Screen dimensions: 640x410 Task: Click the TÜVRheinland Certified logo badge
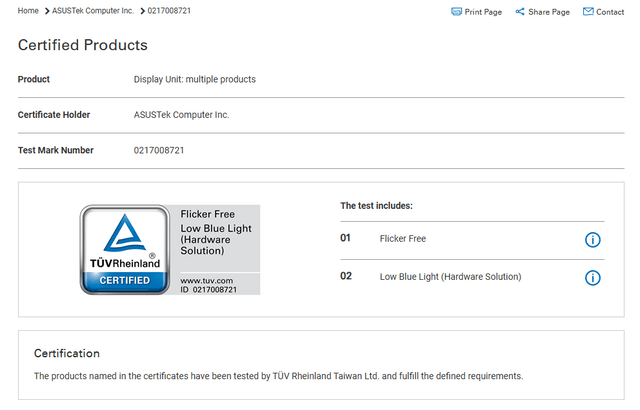pos(125,250)
